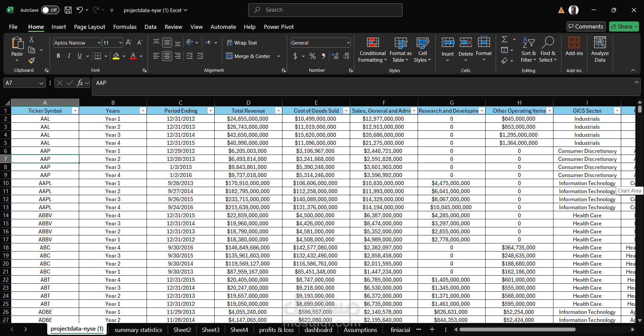Toggle Align Right
Screen dimensions: 644x336
(x=178, y=56)
